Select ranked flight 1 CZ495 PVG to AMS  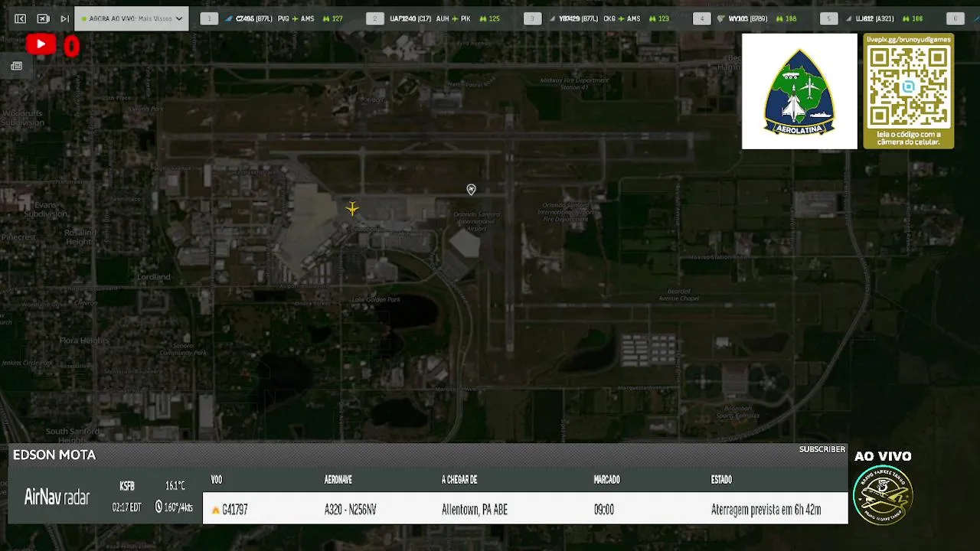279,18
